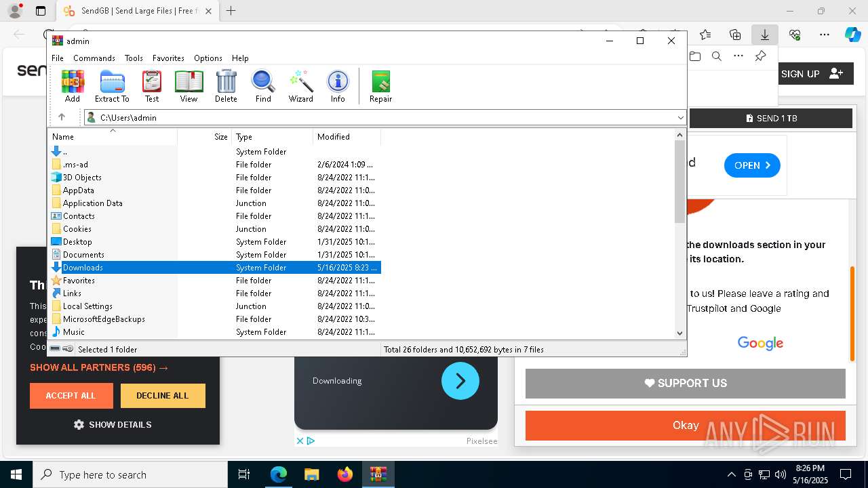Open Edge settings and more menu
868x488 pixels.
825,35
